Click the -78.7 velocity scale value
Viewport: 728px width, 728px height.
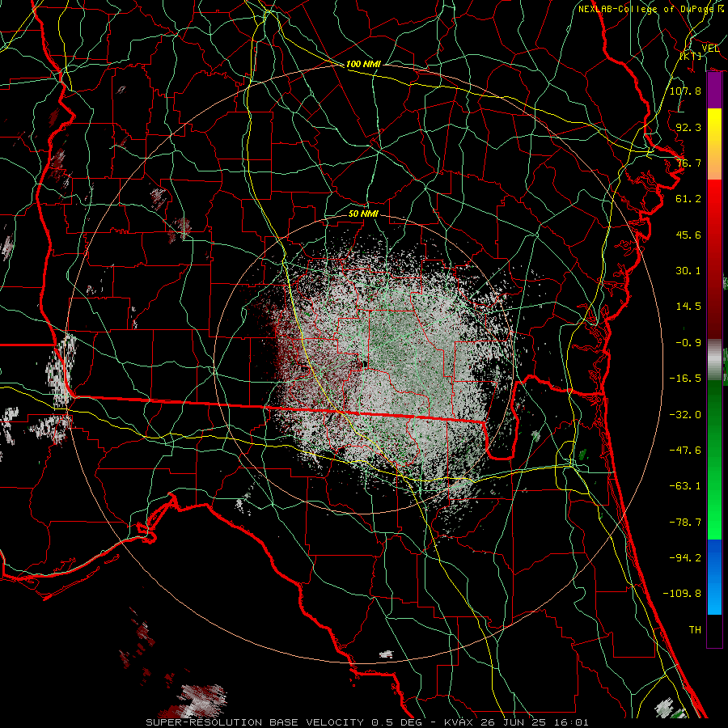click(x=685, y=523)
